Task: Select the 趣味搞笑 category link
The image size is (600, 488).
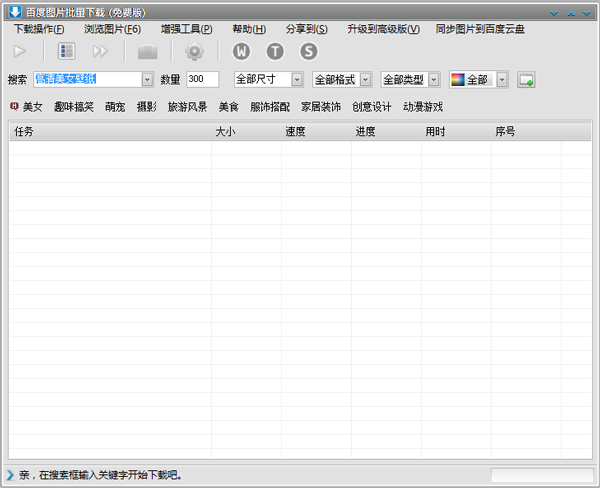Action: pyautogui.click(x=74, y=107)
